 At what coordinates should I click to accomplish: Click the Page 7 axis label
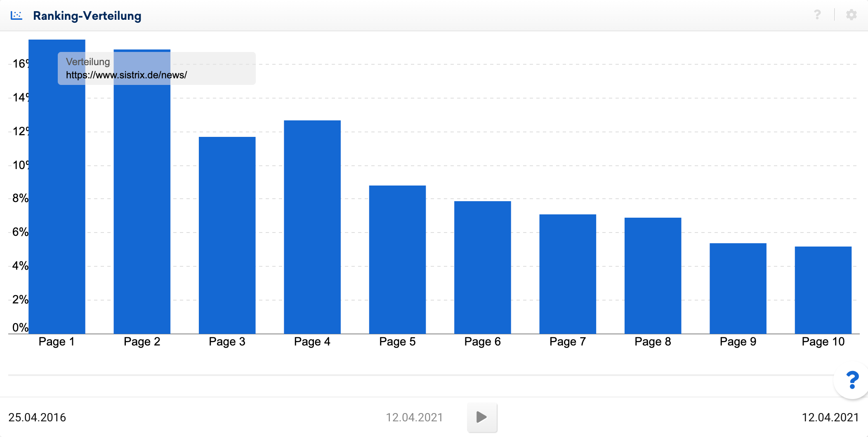click(568, 342)
